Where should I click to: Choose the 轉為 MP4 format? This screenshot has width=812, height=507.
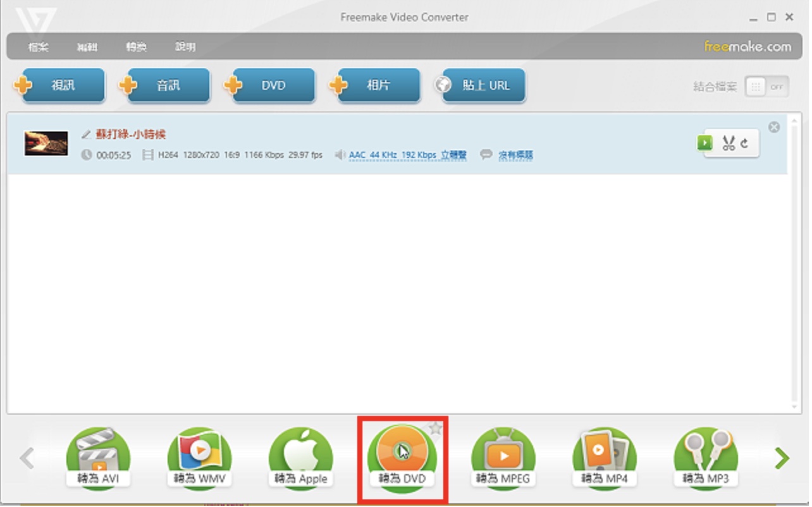[x=605, y=459]
